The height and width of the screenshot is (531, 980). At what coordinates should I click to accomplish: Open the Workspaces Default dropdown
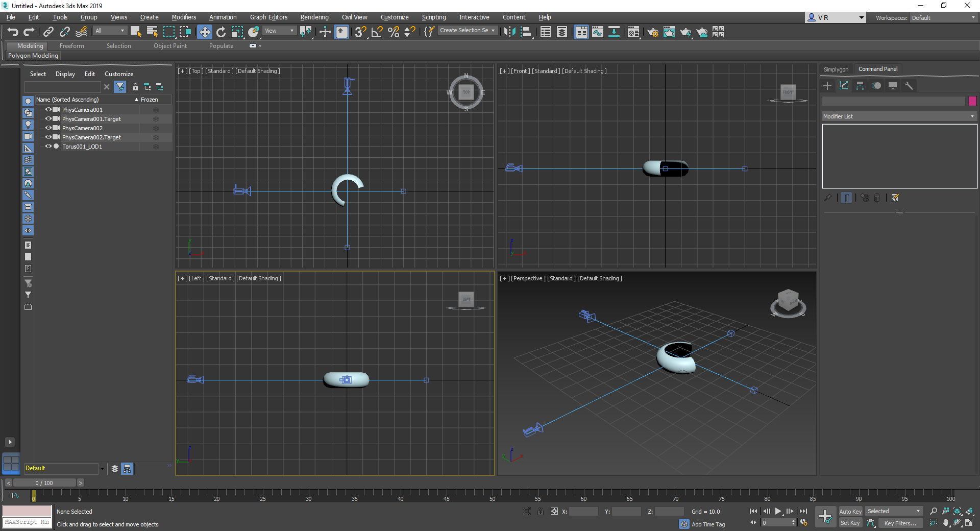pos(943,18)
